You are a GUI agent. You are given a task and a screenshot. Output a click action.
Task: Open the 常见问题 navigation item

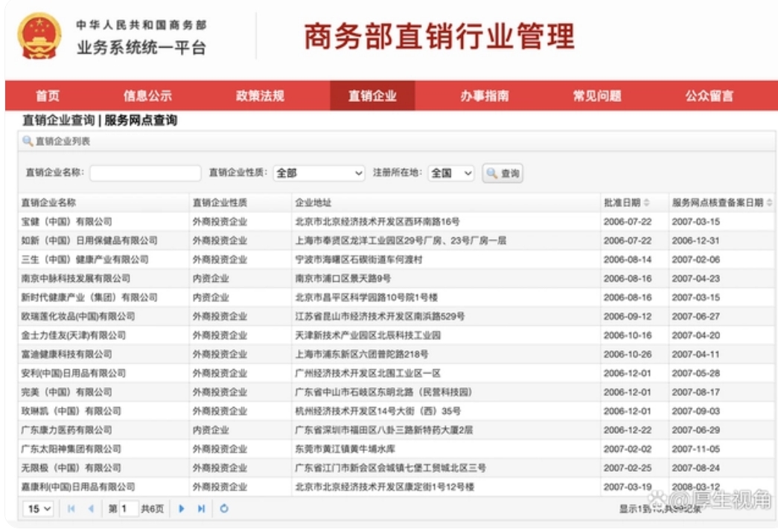tap(597, 96)
